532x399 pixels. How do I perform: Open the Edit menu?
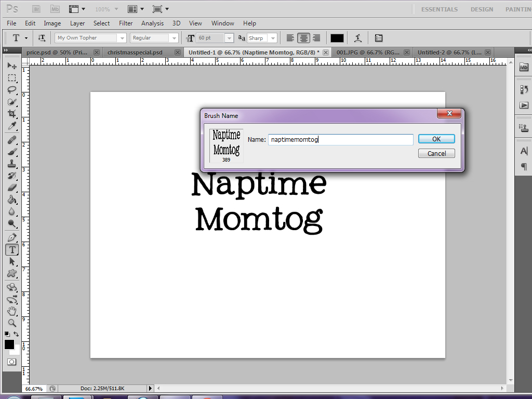30,23
